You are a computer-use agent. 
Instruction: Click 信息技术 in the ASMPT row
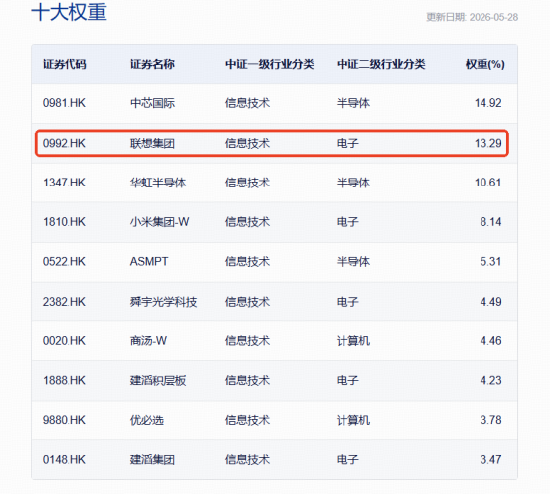247,262
